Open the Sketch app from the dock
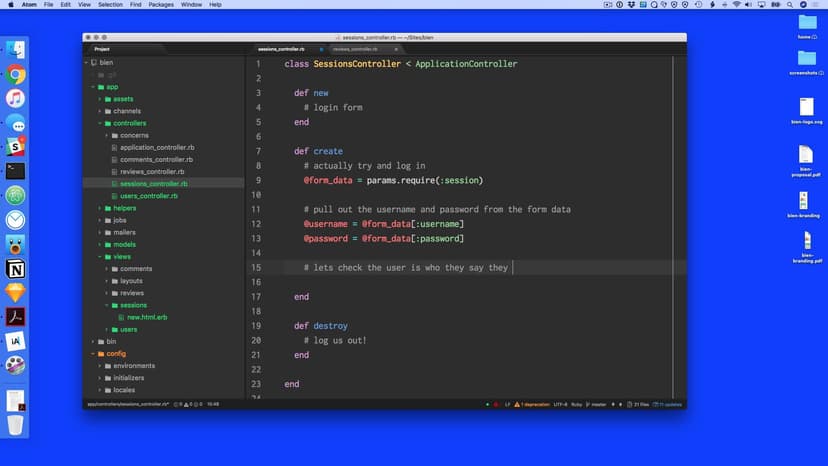The image size is (828, 466). point(15,293)
